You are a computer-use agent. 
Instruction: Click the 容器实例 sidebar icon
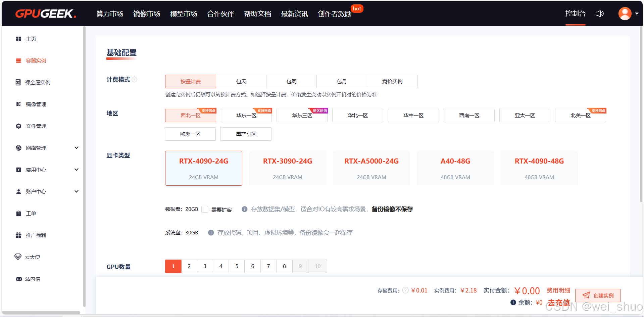click(19, 61)
